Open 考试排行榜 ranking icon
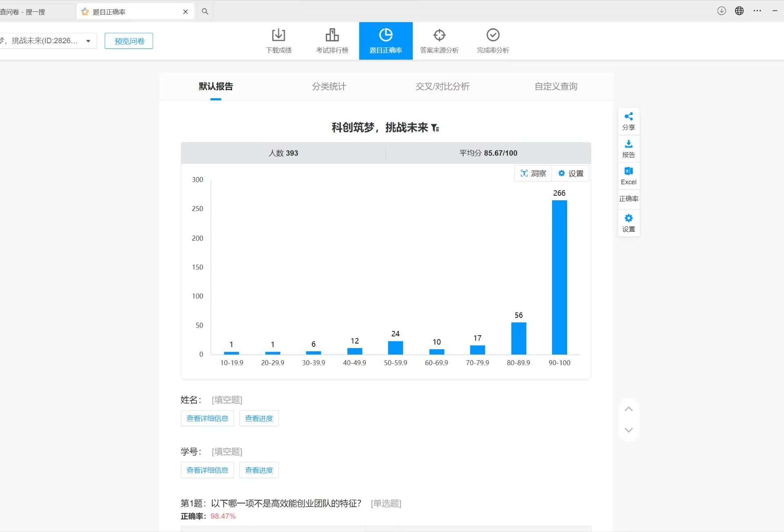The image size is (784, 532). tap(332, 35)
